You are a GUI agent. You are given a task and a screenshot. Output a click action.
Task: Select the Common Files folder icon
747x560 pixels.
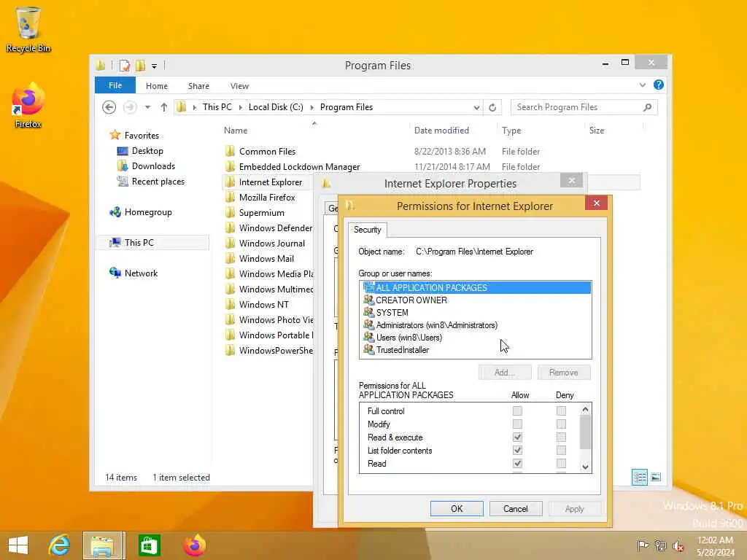point(230,152)
